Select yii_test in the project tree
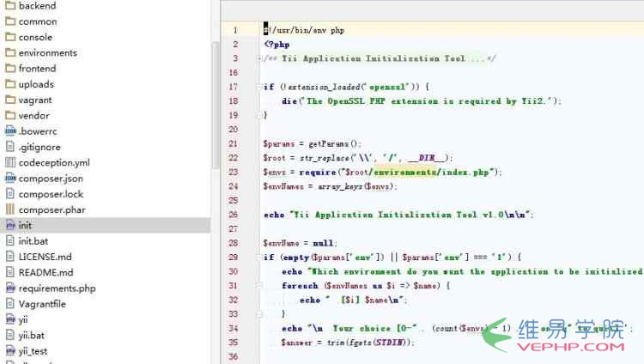Image resolution: width=644 pixels, height=364 pixels. (x=33, y=351)
